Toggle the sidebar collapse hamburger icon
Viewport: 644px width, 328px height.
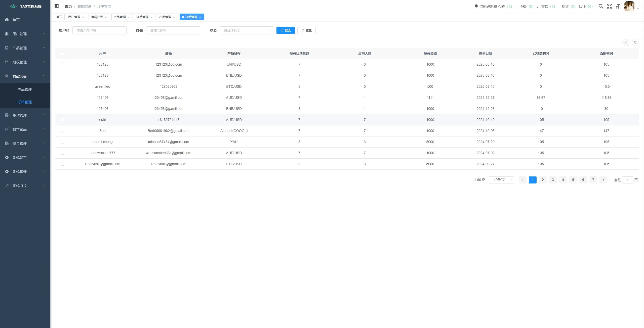click(57, 6)
